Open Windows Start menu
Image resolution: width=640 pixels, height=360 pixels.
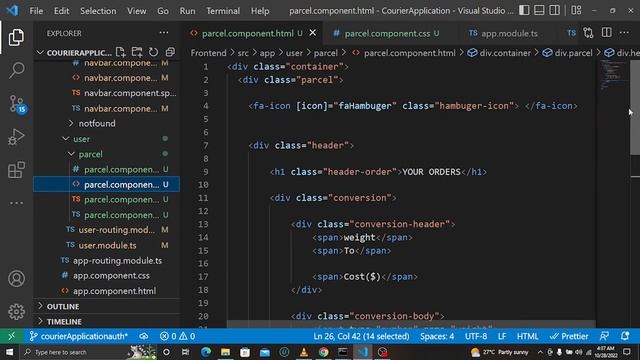pos(9,352)
